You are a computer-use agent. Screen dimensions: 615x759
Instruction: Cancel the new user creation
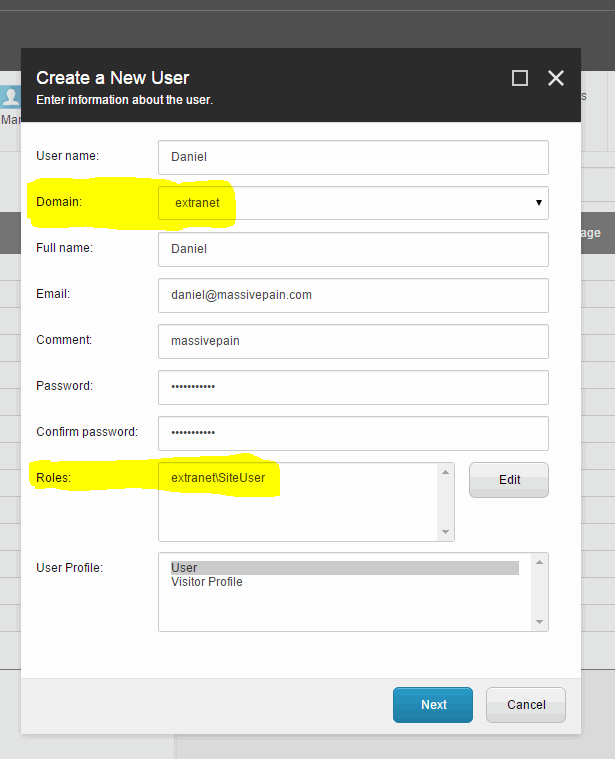click(x=526, y=705)
